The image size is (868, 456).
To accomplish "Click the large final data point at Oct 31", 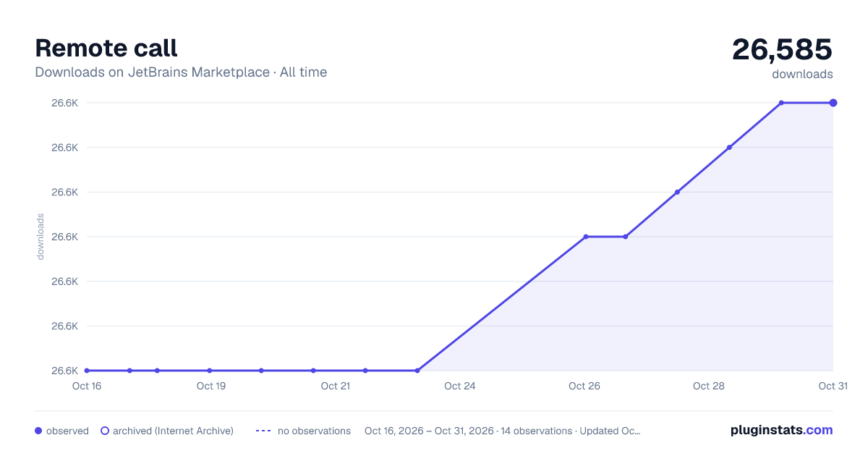I will (x=833, y=103).
